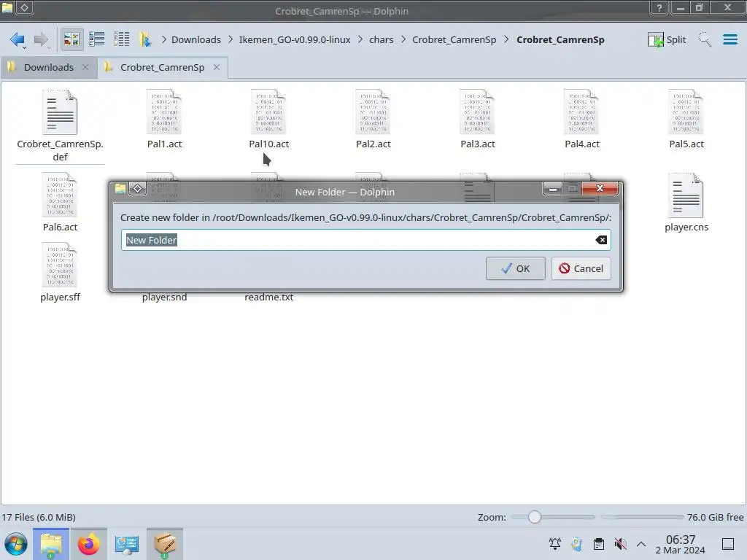747x560 pixels.
Task: Open the places folder icon in breadcrumb bar
Action: click(145, 39)
